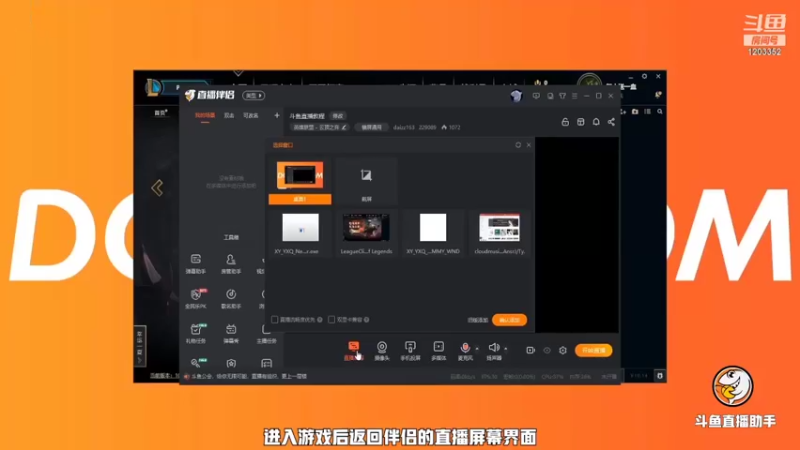This screenshot has width=800, height=450.
Task: Open the last tool icon in bottom tool row
Action: [x=266, y=363]
